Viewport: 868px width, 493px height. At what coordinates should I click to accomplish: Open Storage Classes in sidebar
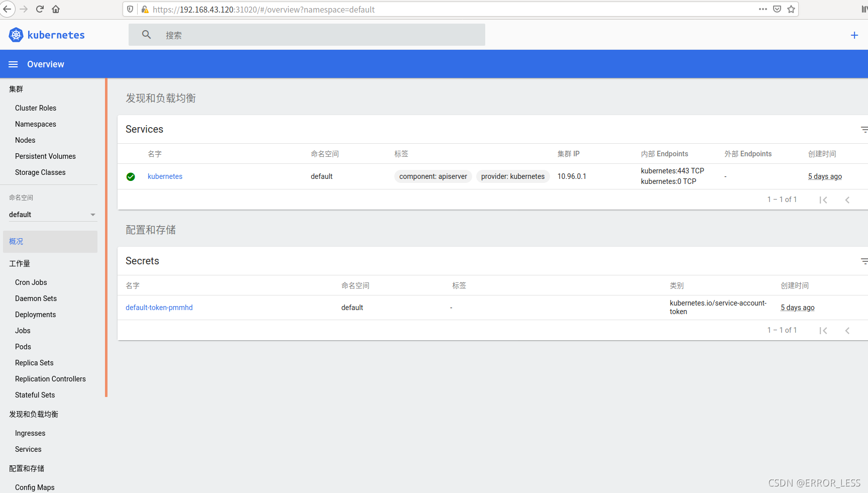(x=40, y=172)
